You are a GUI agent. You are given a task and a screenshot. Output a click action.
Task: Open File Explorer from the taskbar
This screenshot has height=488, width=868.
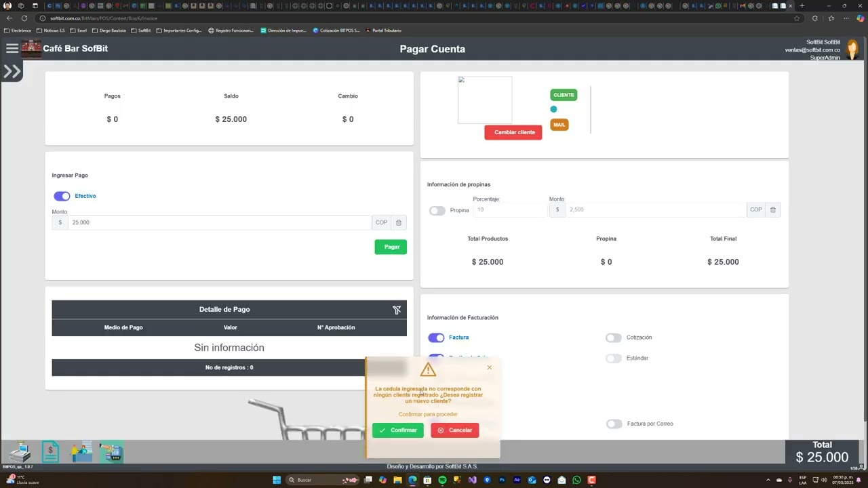(397, 480)
